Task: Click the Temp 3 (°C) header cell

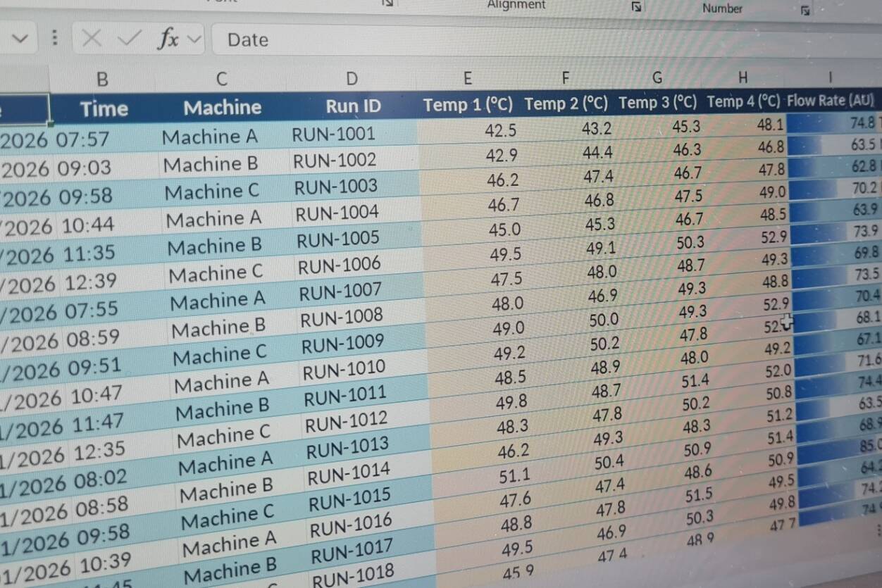Action: pos(657,103)
